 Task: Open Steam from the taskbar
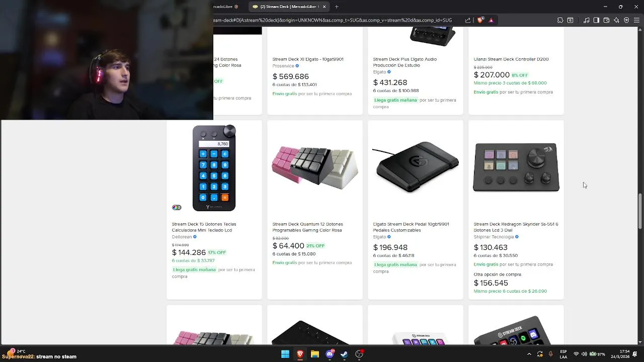click(x=344, y=354)
